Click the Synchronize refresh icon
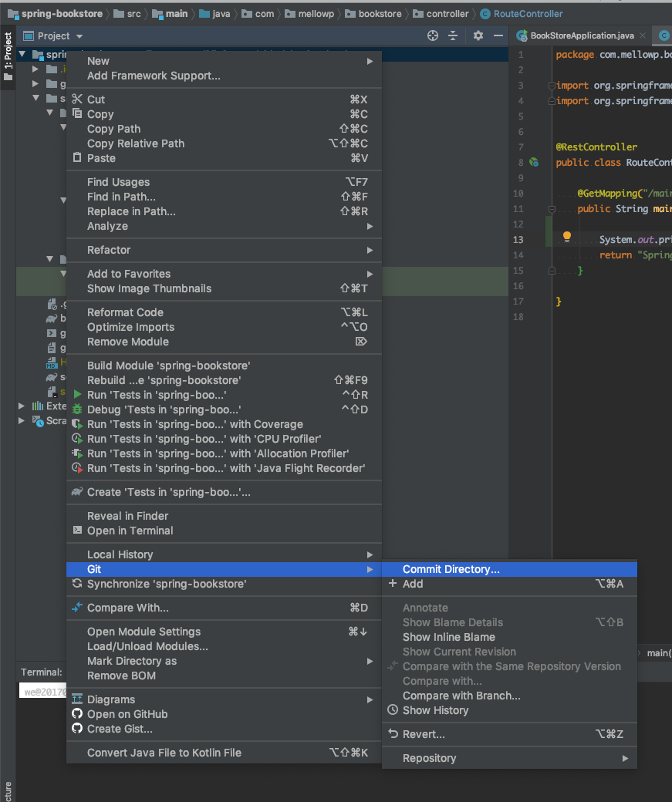672x802 pixels. [77, 583]
